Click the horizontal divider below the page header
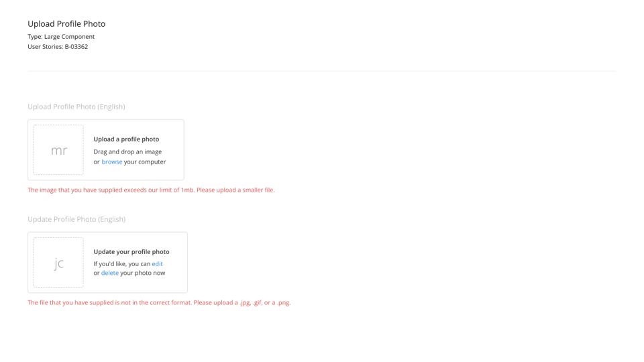 point(322,71)
